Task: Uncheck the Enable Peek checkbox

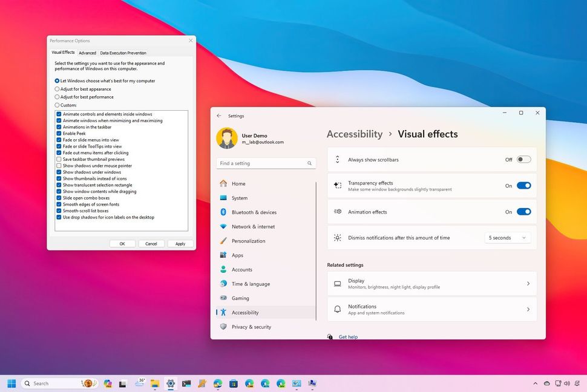Action: click(59, 133)
